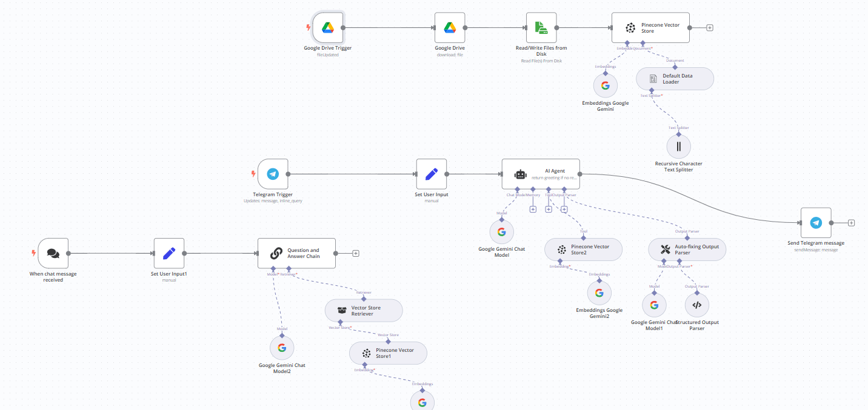Click plus after Question and Answer Chain
The image size is (868, 410).
[356, 254]
